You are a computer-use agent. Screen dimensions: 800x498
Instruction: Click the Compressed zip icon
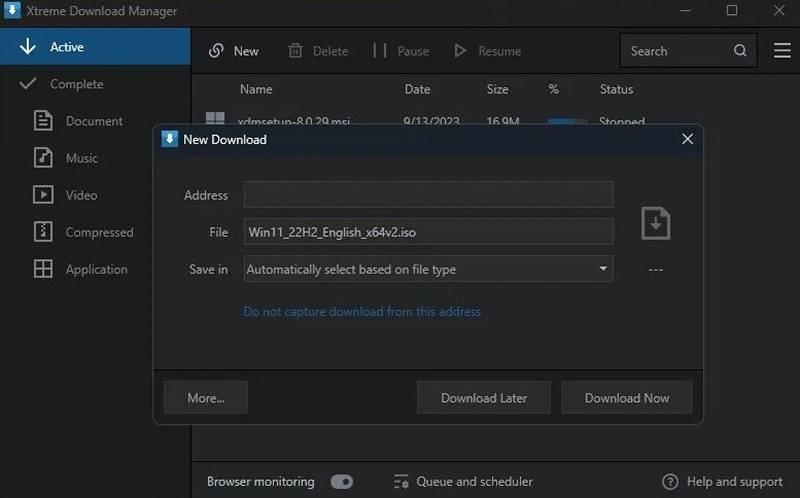(43, 232)
